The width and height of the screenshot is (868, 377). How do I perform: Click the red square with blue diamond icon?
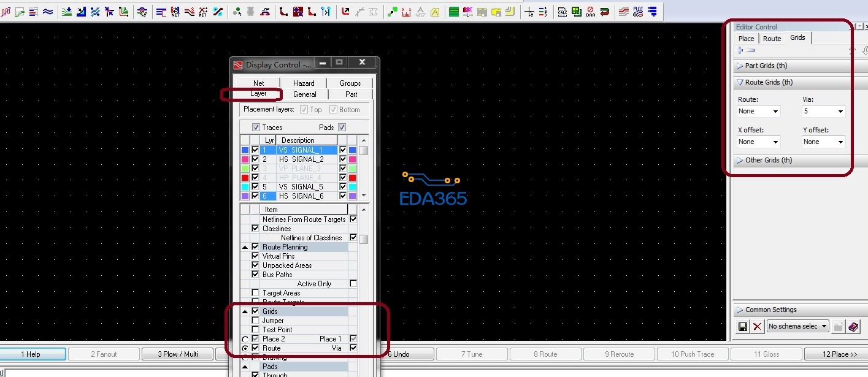tap(298, 12)
